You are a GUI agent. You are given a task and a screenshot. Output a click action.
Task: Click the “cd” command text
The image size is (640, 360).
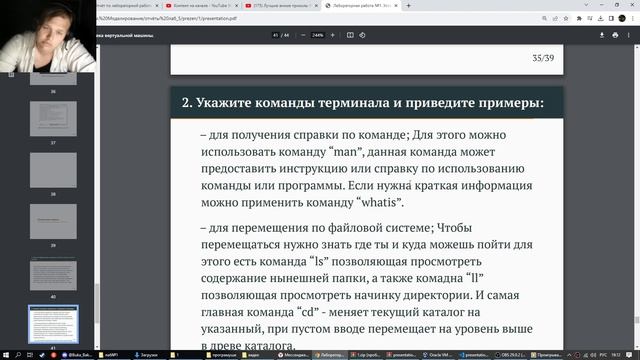click(x=308, y=312)
